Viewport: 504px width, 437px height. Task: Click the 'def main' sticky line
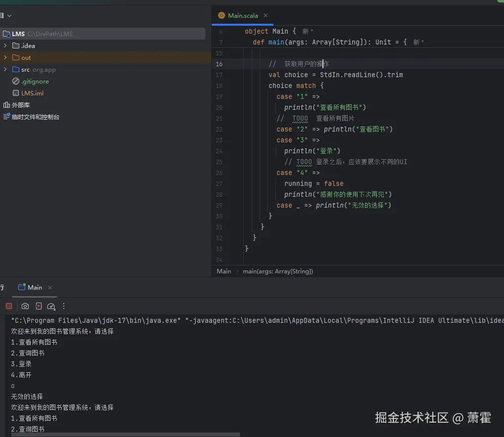(x=329, y=42)
